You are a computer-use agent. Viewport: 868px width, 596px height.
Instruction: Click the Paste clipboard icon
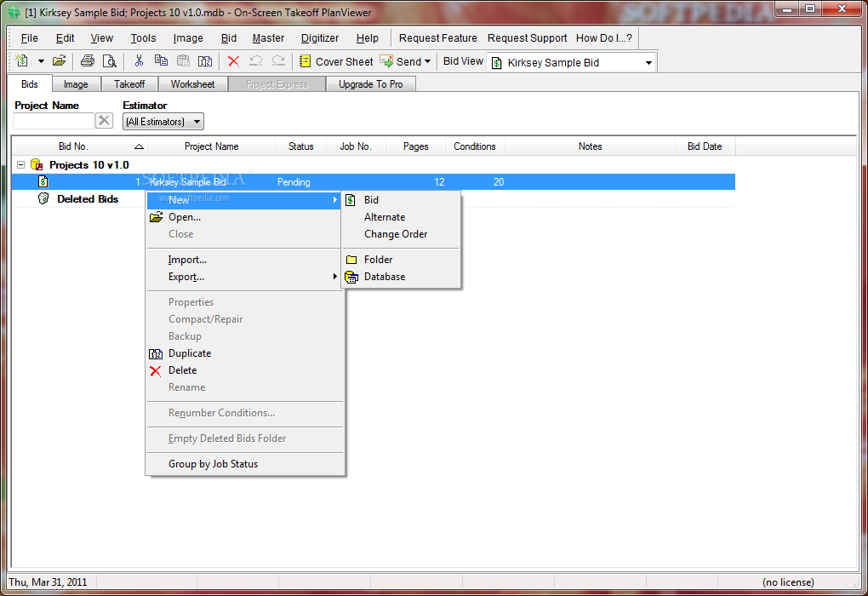pyautogui.click(x=183, y=61)
